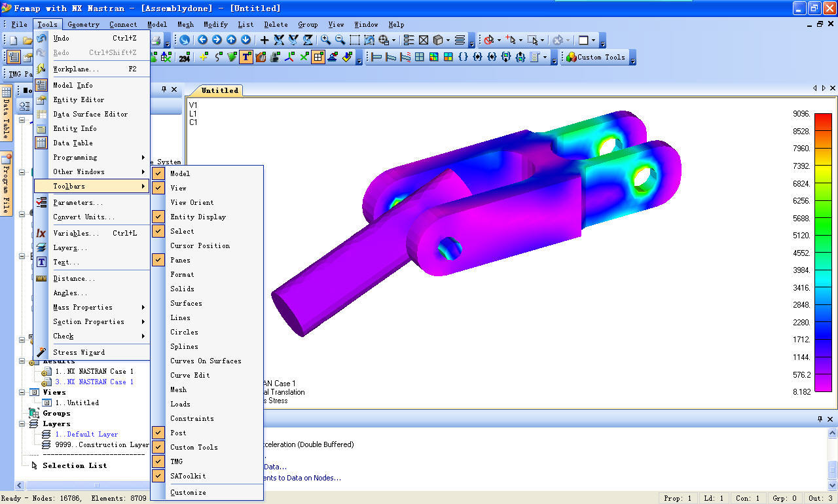Uncheck the SAToolkit toolbar checkmark
838x504 pixels.
(x=158, y=476)
